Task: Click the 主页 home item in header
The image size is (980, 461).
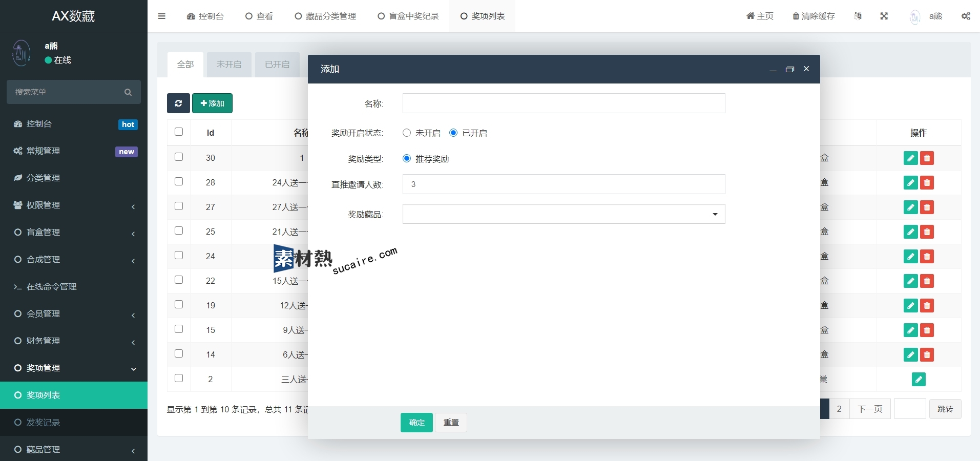Action: coord(760,16)
